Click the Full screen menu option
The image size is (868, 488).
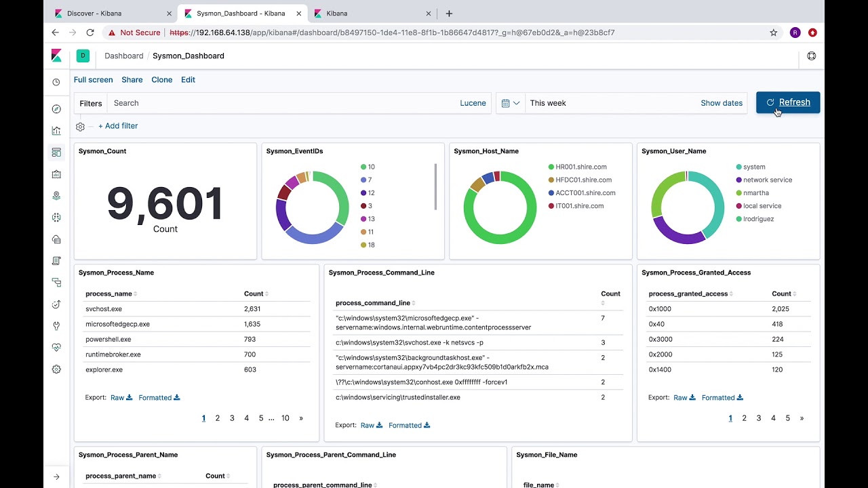pos(93,80)
